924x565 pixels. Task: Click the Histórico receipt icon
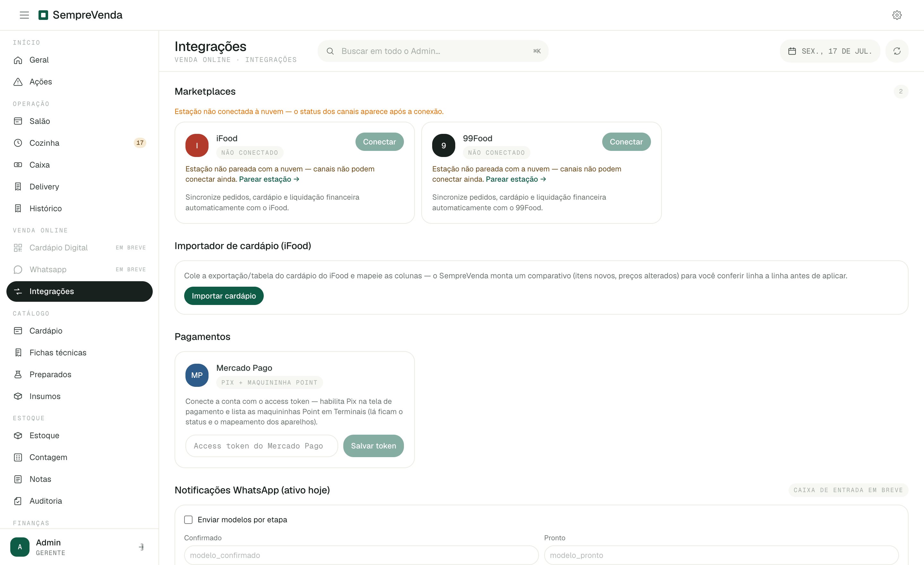click(x=18, y=208)
